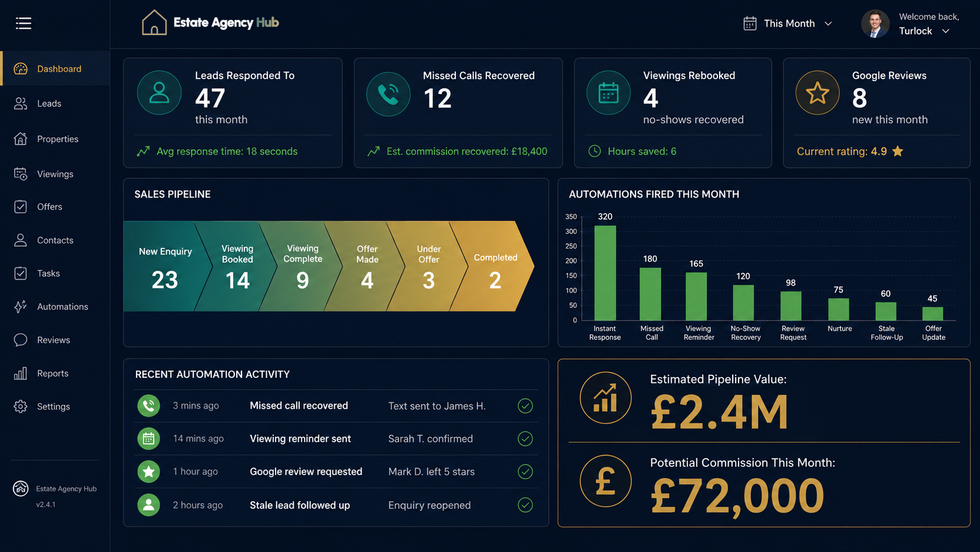Click the No-Show Recovery bar showing 120

click(x=743, y=303)
